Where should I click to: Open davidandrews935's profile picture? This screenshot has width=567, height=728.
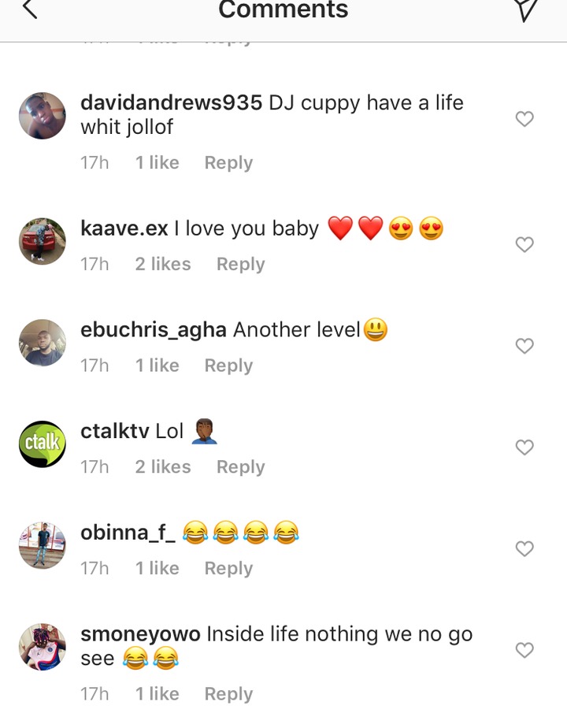coord(43,116)
